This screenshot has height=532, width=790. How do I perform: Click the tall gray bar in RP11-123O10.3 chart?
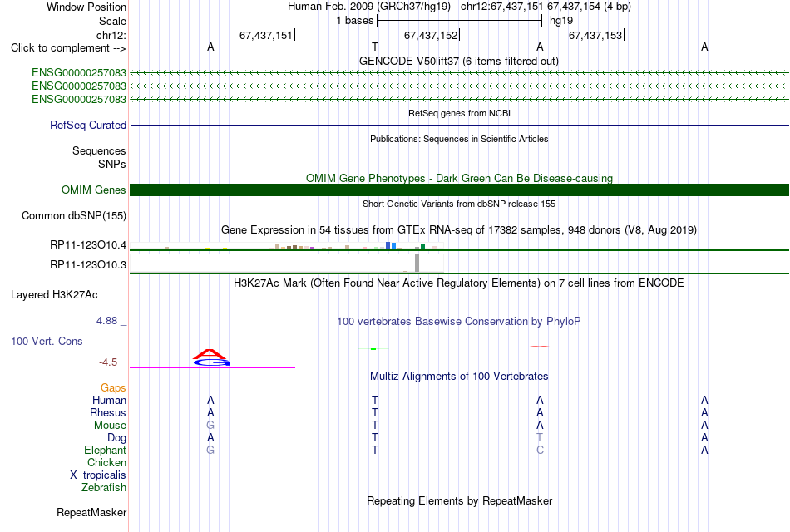(417, 263)
